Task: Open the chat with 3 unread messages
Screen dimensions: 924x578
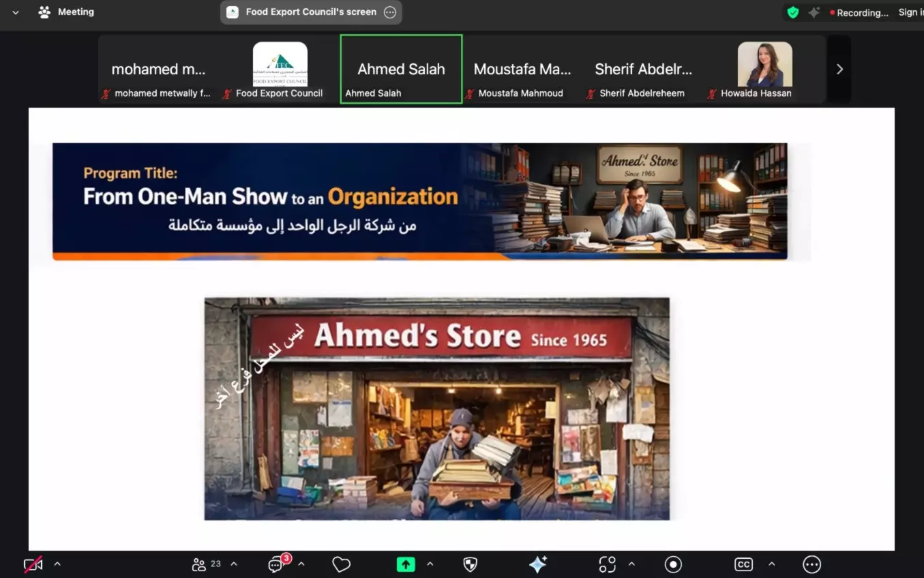Action: [276, 564]
